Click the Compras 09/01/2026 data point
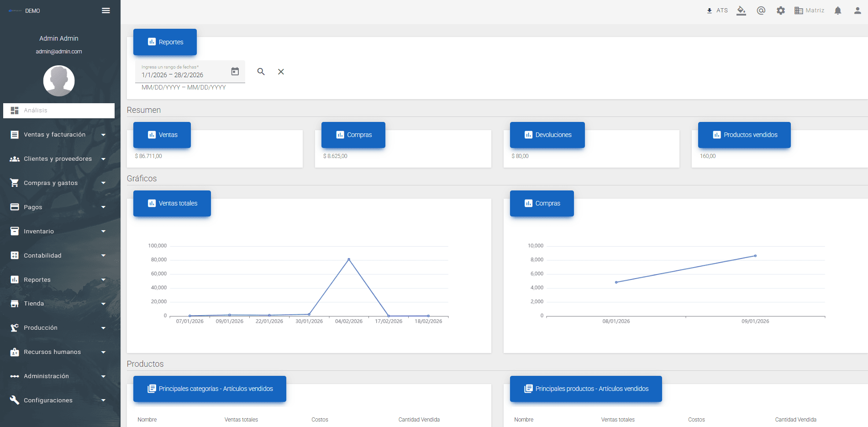 [x=755, y=256]
